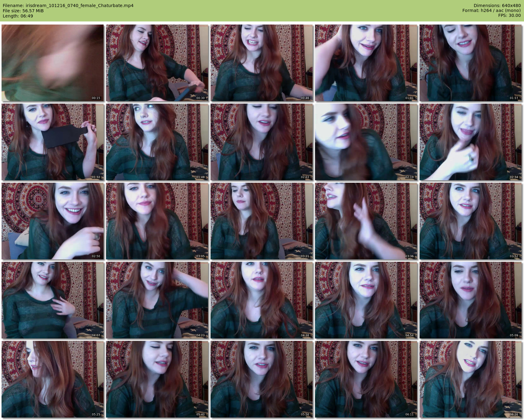The height and width of the screenshot is (420, 524).
Task: Select the 01:17 frame thumbnail
Action: [471, 63]
